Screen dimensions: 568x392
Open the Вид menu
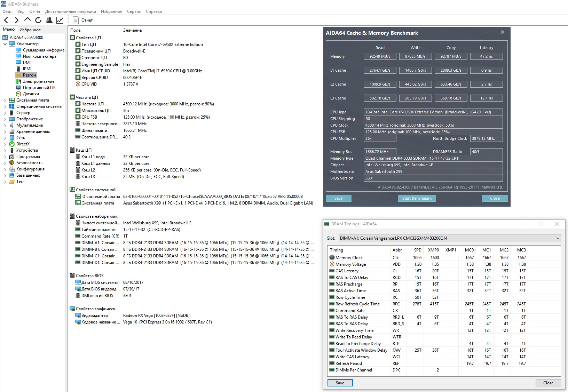[x=21, y=11]
